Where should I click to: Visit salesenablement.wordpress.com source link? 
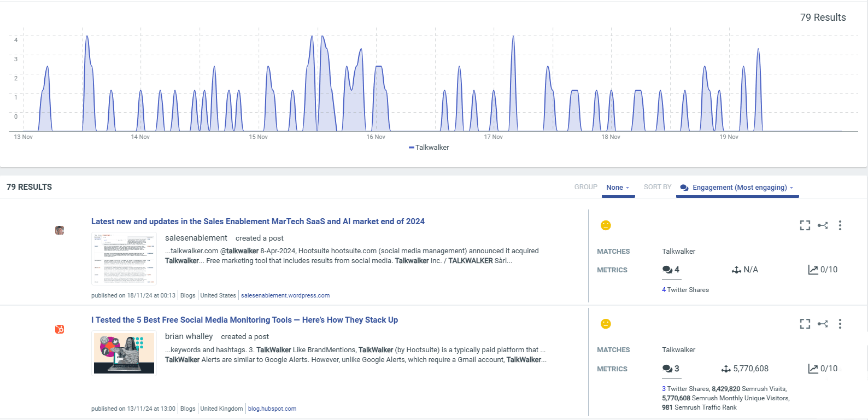point(285,295)
